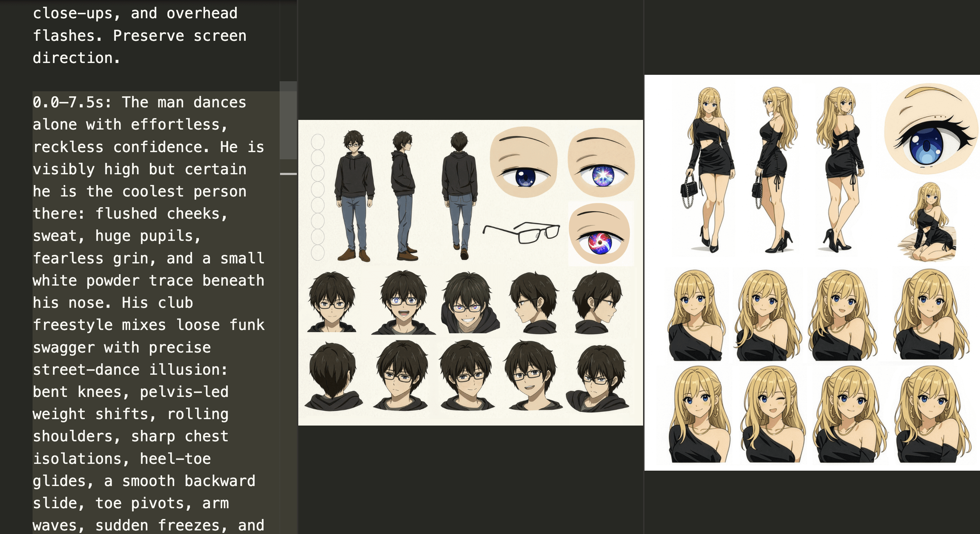Click the line "there: flushed cheeks,"
The width and height of the screenshot is (980, 534).
[131, 214]
